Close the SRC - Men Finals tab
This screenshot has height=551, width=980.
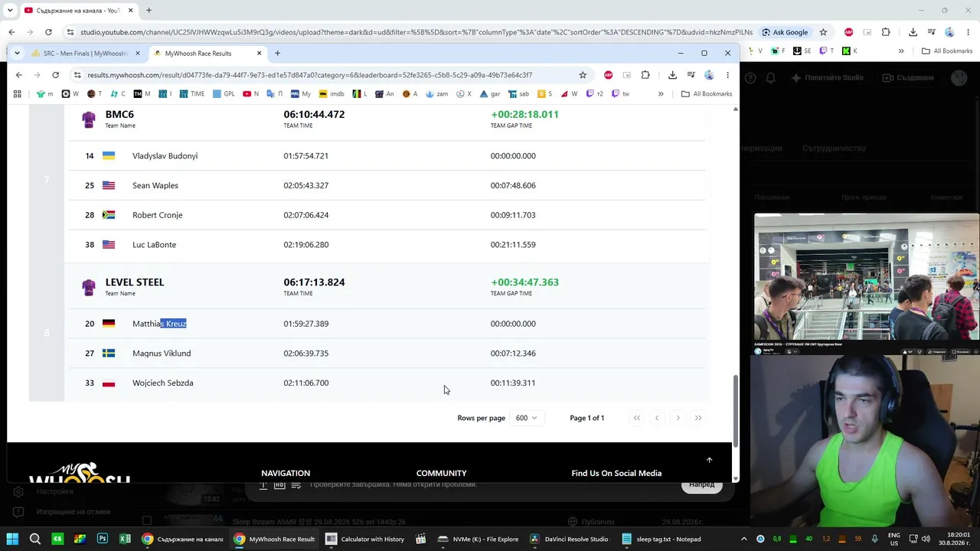[x=138, y=54]
